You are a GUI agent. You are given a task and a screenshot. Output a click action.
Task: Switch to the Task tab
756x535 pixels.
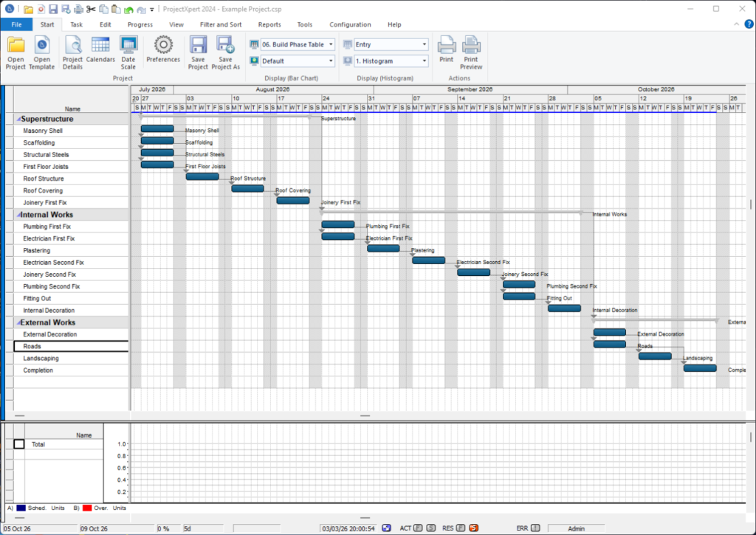pyautogui.click(x=76, y=24)
